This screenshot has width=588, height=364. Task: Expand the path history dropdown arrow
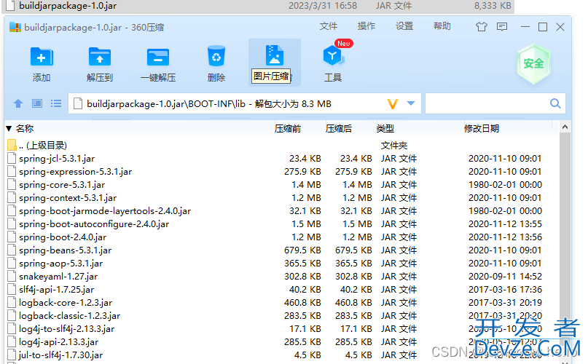411,103
